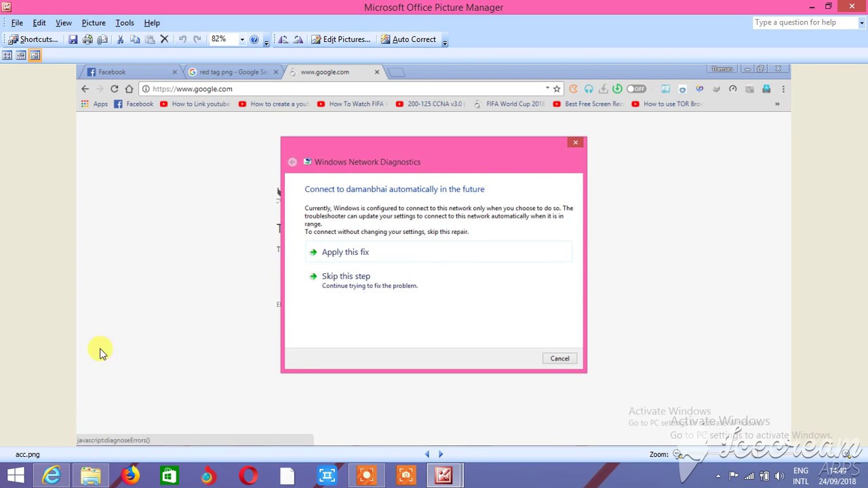This screenshot has height=488, width=868.
Task: Open the Edit menu
Action: (x=39, y=23)
